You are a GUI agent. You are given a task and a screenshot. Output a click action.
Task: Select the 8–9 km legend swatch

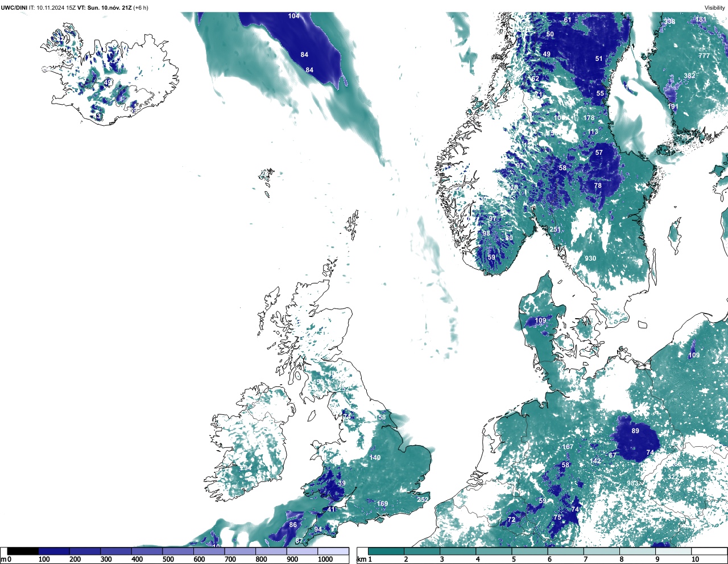pyautogui.click(x=638, y=551)
